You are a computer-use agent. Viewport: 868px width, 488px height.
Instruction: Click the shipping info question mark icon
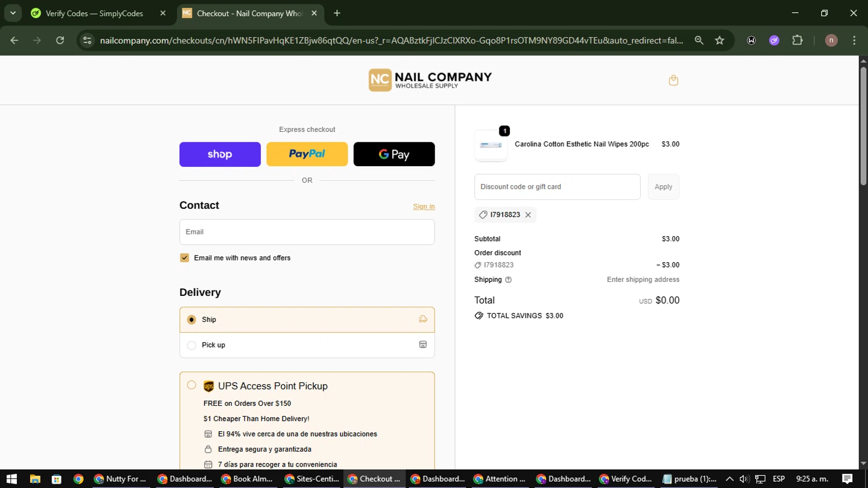(508, 280)
